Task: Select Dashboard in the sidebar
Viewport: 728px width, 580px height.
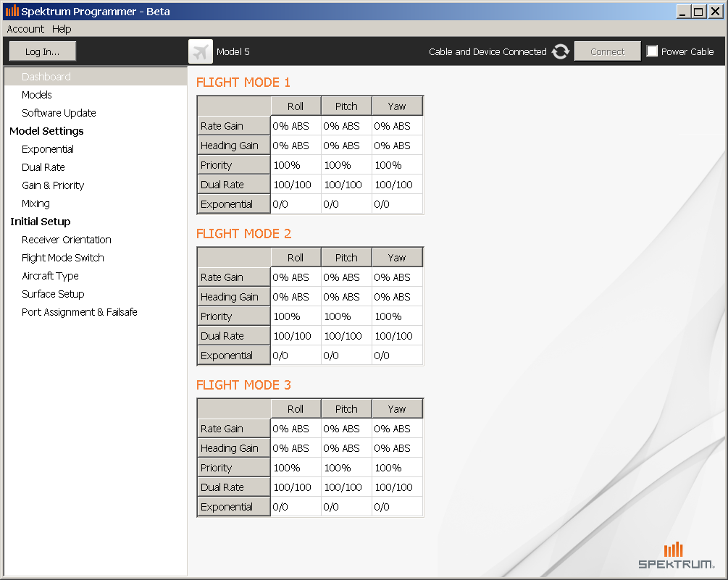Action: [46, 77]
